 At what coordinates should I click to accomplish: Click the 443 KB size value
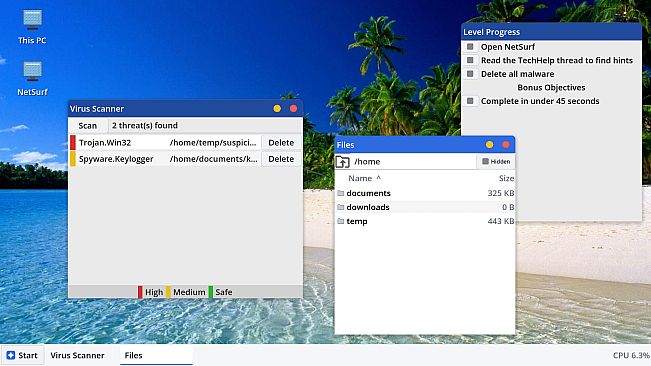coord(501,221)
